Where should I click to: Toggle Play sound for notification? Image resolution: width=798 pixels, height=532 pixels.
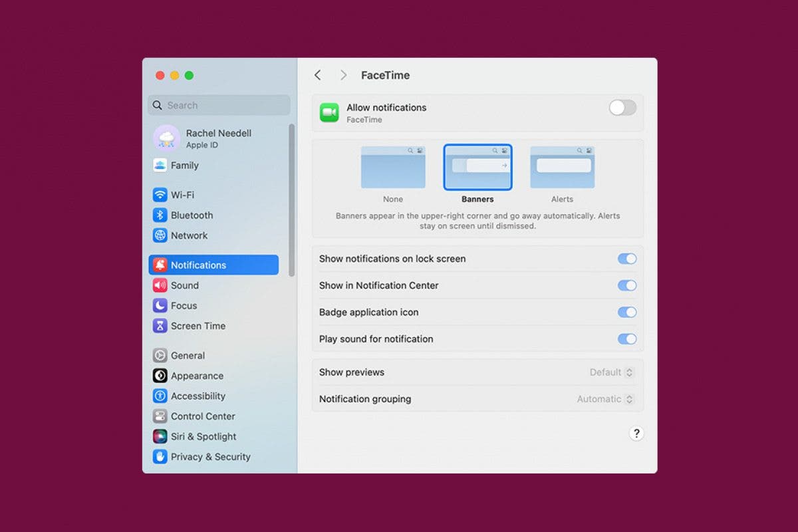[x=626, y=339]
